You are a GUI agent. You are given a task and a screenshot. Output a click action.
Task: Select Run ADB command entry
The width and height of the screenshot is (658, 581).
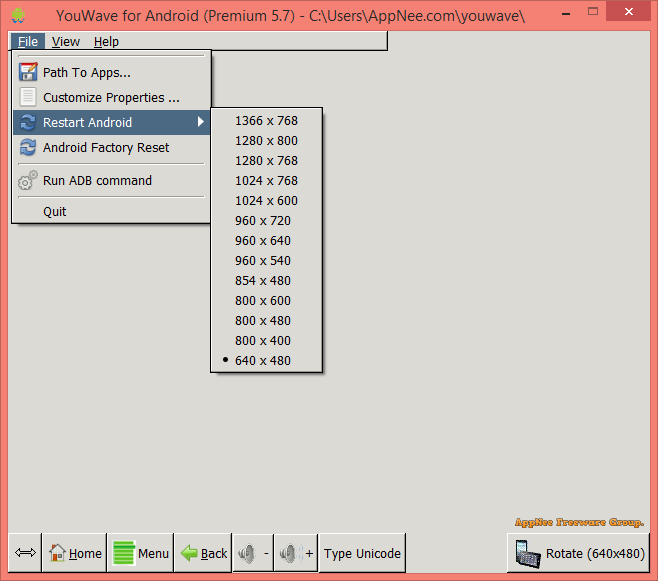pyautogui.click(x=112, y=181)
